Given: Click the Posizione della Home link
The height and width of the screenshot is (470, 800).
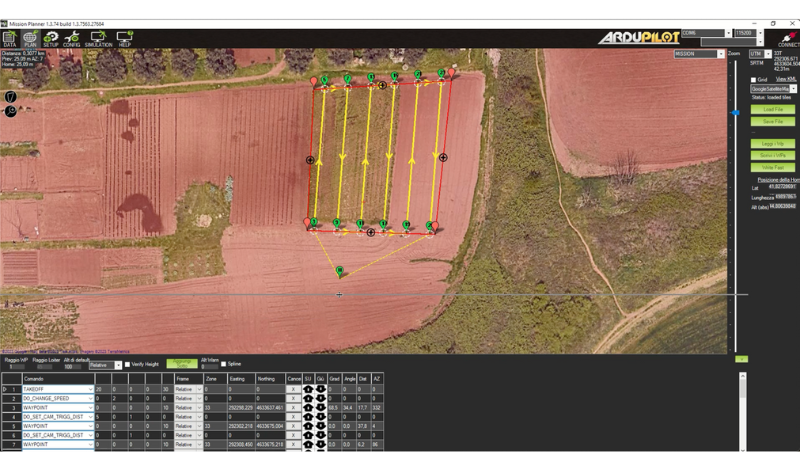Looking at the screenshot, I should coord(778,180).
